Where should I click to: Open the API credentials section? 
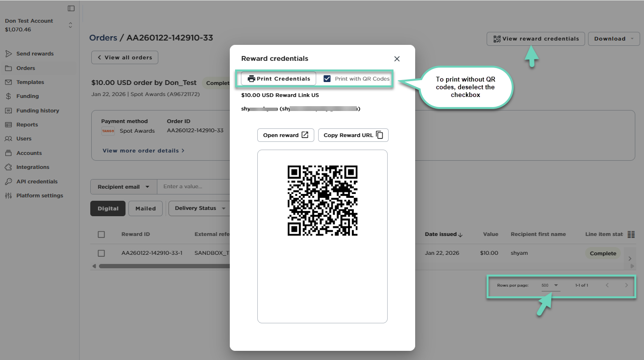37,181
